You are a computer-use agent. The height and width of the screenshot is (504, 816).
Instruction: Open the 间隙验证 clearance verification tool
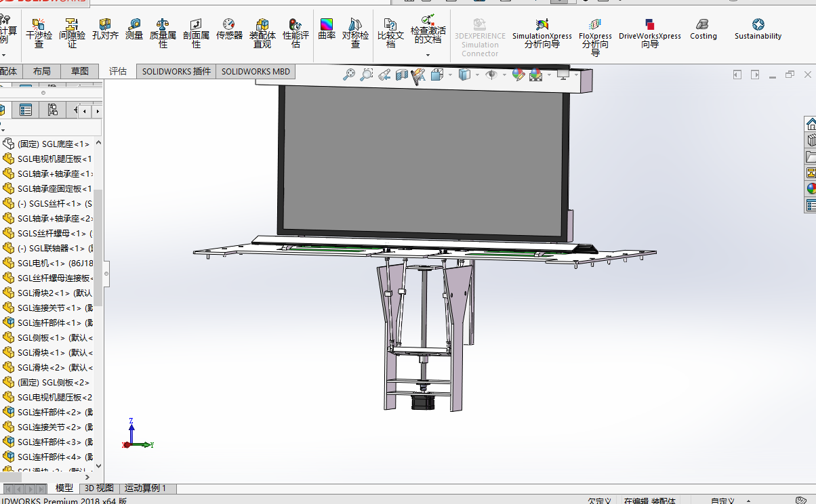[73, 33]
